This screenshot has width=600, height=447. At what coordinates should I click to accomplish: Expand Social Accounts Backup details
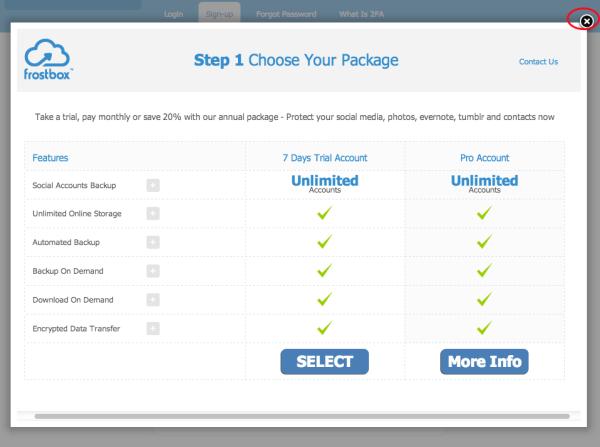(153, 185)
